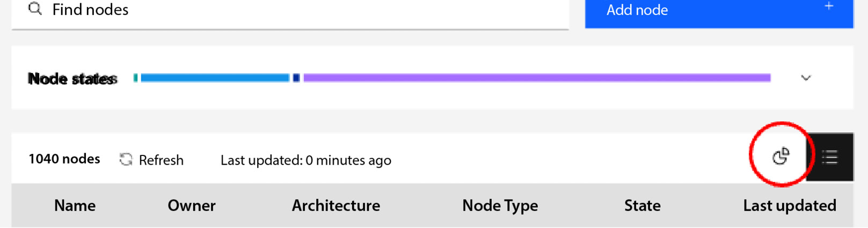Sort by the Last updated column header
Image resolution: width=868 pixels, height=228 pixels.
[x=790, y=205]
